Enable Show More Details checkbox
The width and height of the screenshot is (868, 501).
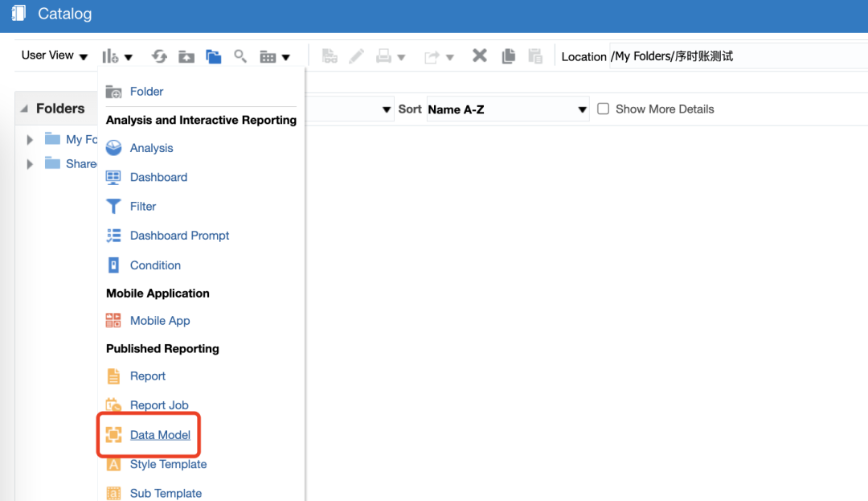[x=604, y=109]
